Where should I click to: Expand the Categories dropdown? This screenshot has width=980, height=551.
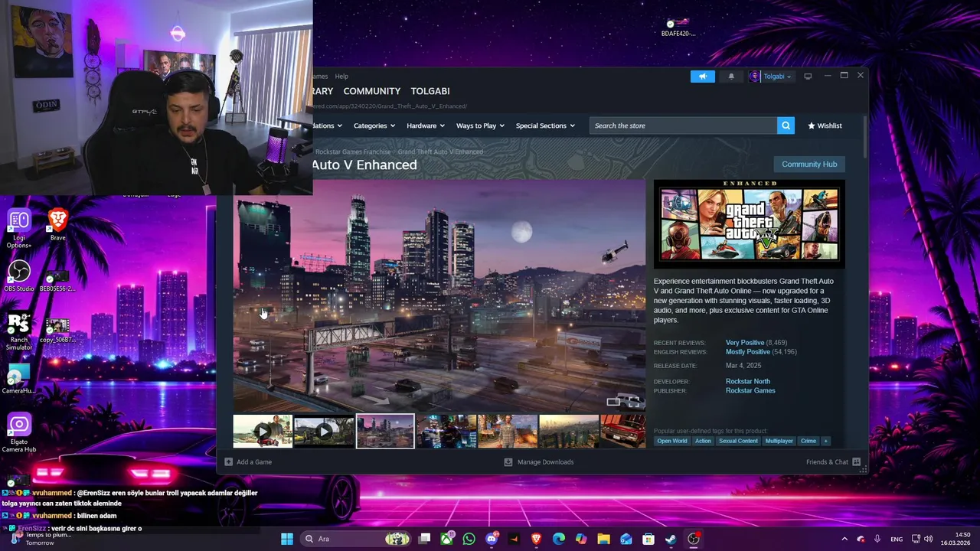point(374,126)
